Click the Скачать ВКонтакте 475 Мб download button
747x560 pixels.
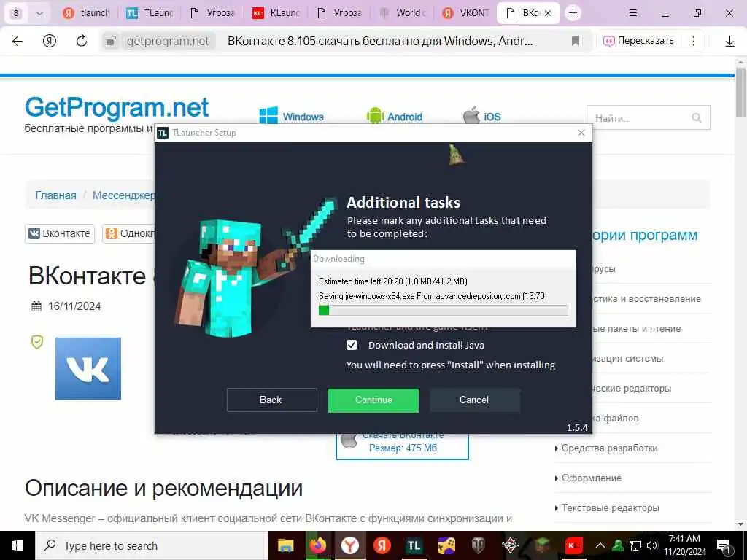403,446
